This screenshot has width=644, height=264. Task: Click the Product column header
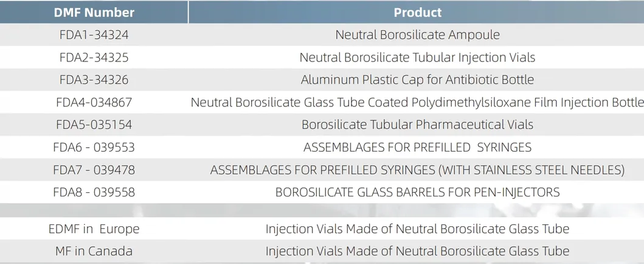pos(417,12)
